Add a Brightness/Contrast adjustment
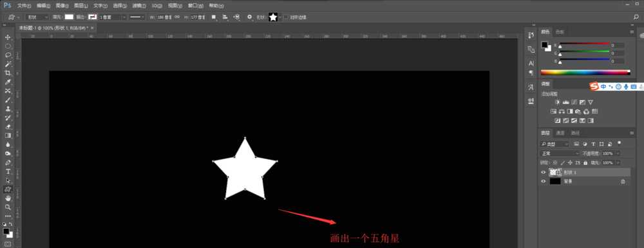 click(557, 102)
